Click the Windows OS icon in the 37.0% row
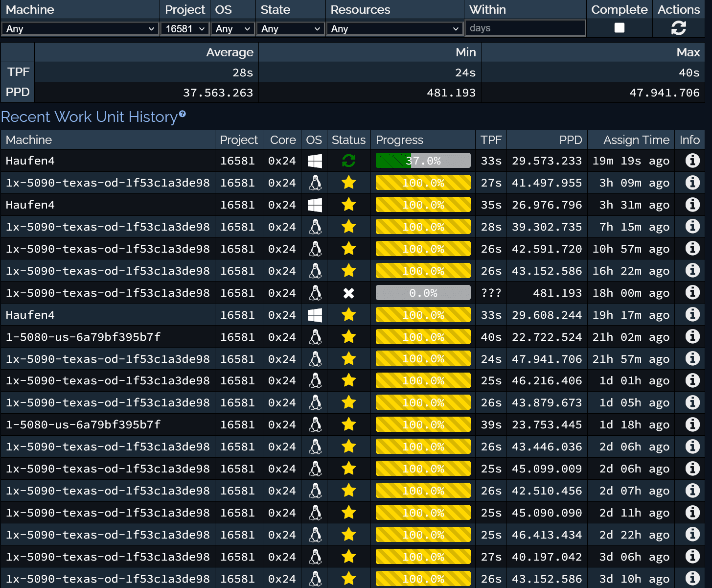 click(315, 161)
